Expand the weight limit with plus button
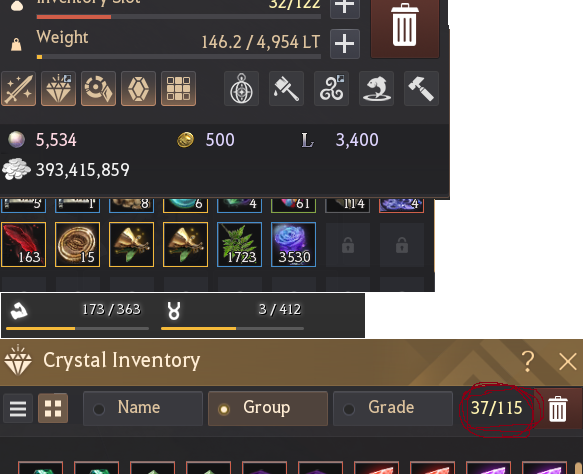 coord(345,44)
